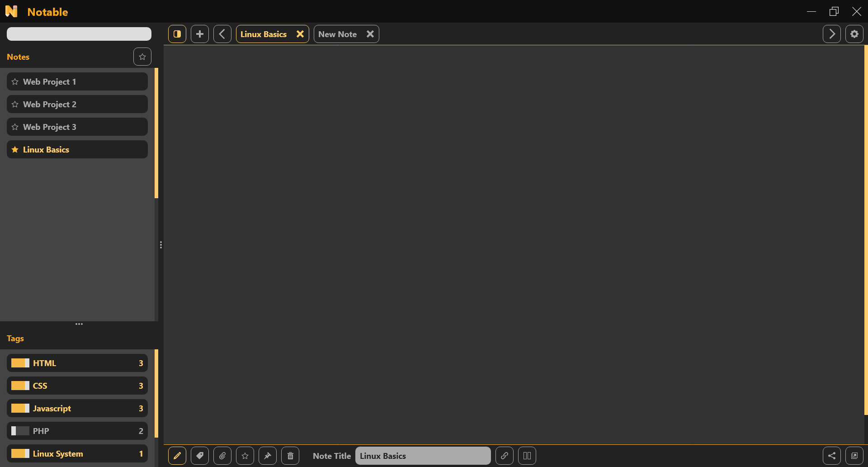Click the attachments paperclip icon
Viewport: 868px width, 467px height.
222,456
